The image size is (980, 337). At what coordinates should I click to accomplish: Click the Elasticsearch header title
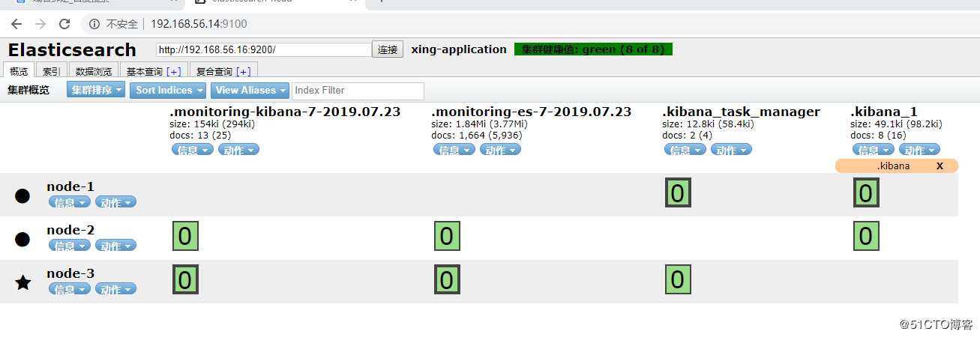[72, 50]
